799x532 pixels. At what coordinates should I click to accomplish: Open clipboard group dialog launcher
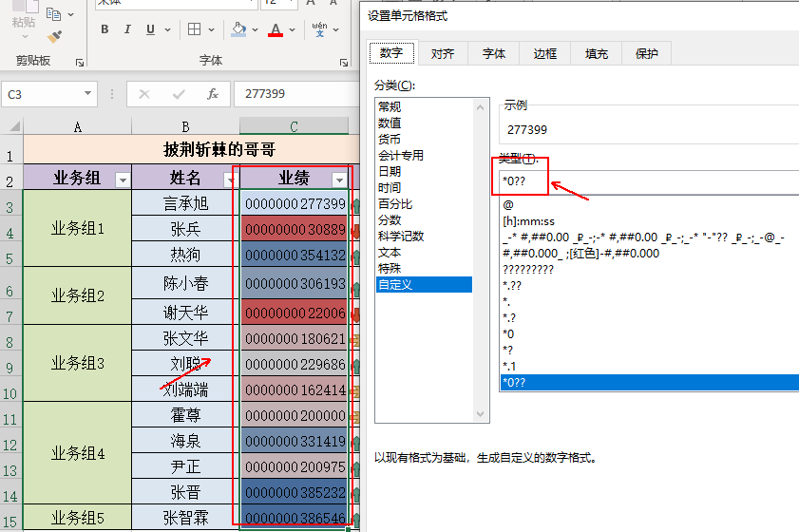[x=80, y=62]
